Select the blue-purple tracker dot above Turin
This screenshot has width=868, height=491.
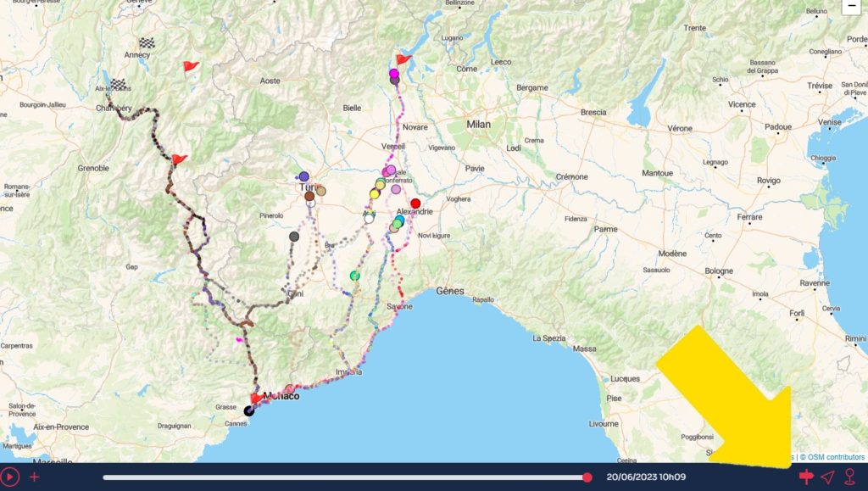tap(303, 176)
